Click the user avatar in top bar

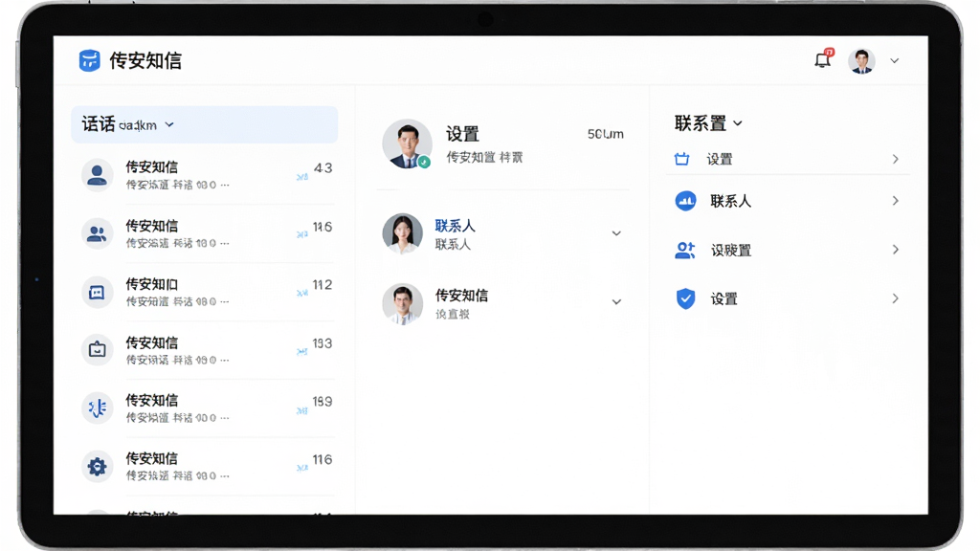(861, 60)
